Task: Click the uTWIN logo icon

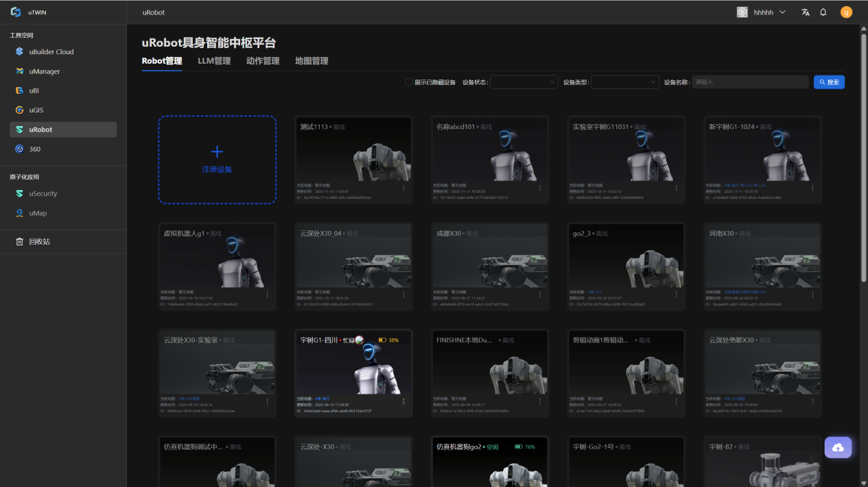Action: 16,12
